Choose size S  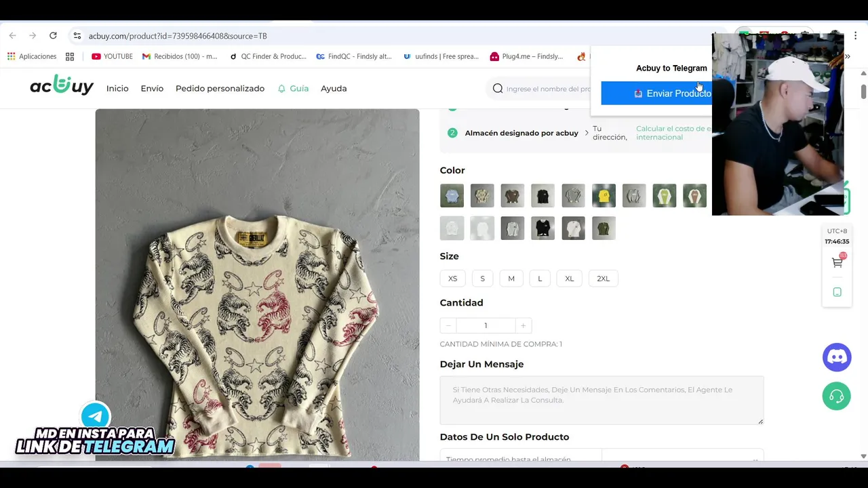483,279
